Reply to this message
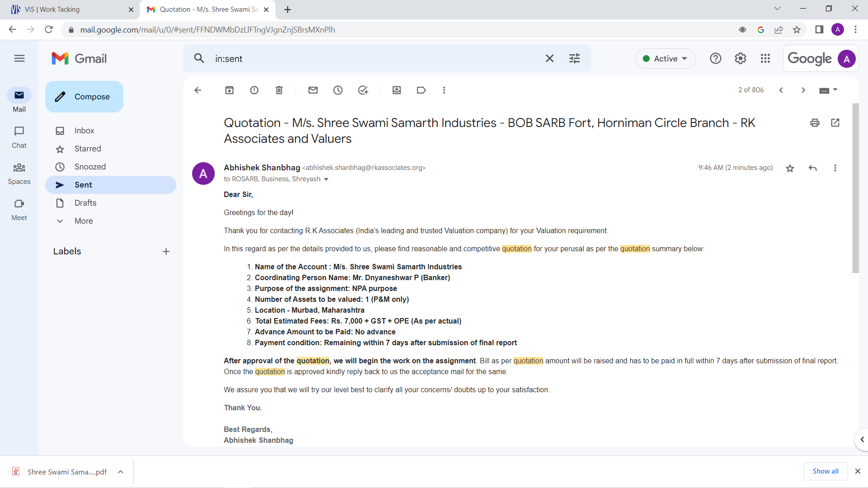Image resolution: width=868 pixels, height=488 pixels. (x=813, y=168)
